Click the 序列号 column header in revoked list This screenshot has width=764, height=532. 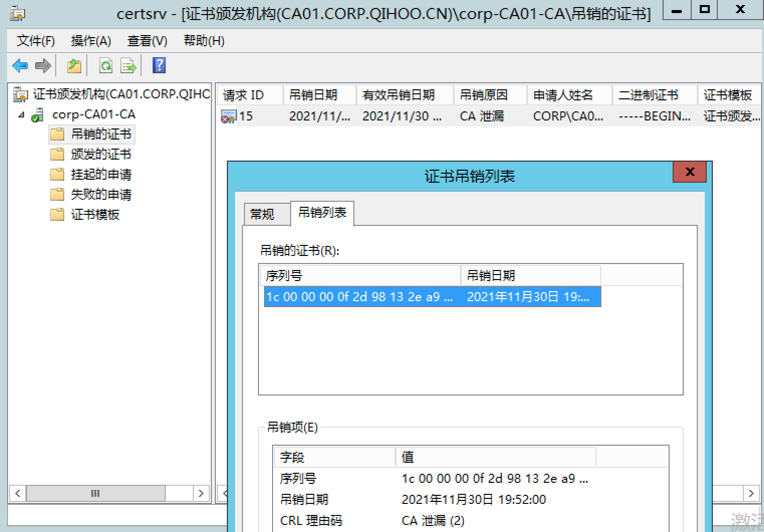(x=359, y=276)
